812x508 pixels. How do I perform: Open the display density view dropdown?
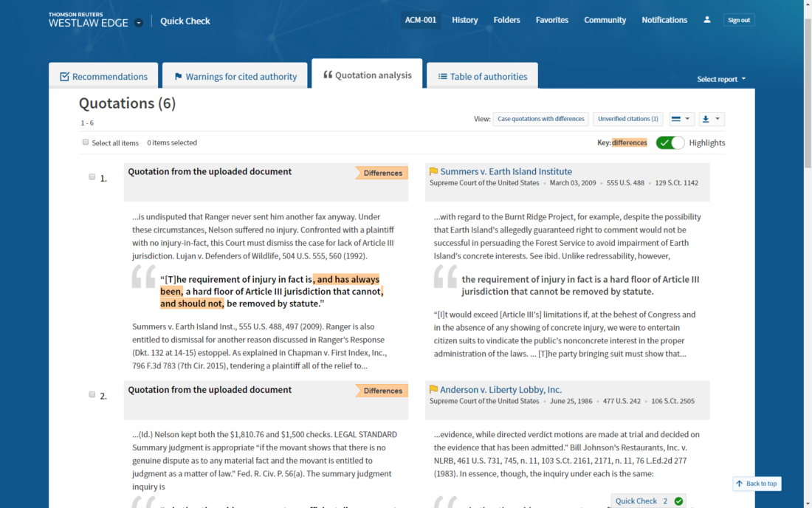[x=681, y=119]
